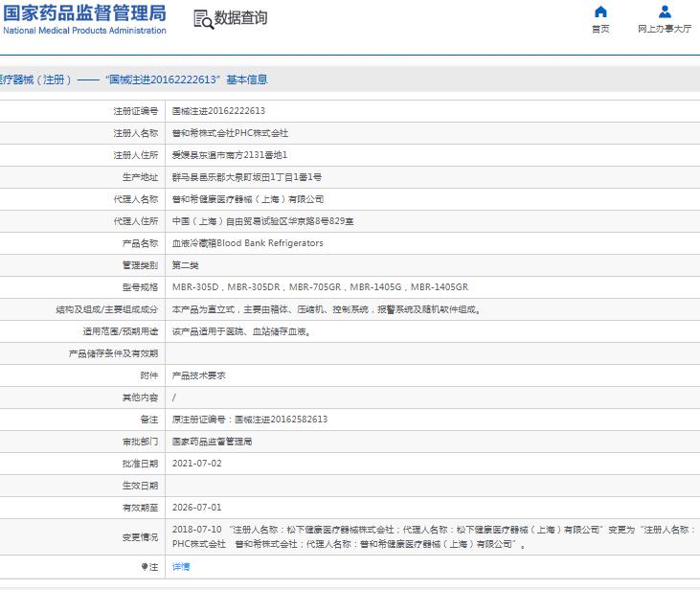Click the 注册证编号 row label

point(136,111)
